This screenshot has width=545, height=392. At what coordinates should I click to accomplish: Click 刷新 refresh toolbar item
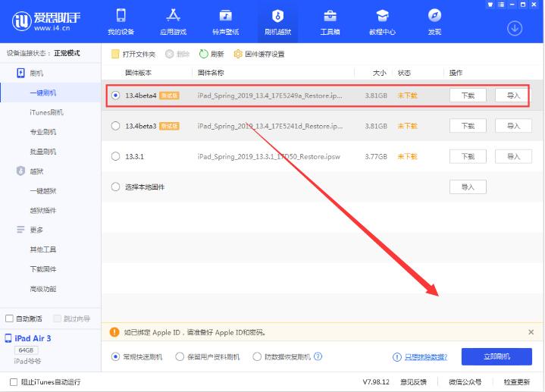tap(211, 54)
